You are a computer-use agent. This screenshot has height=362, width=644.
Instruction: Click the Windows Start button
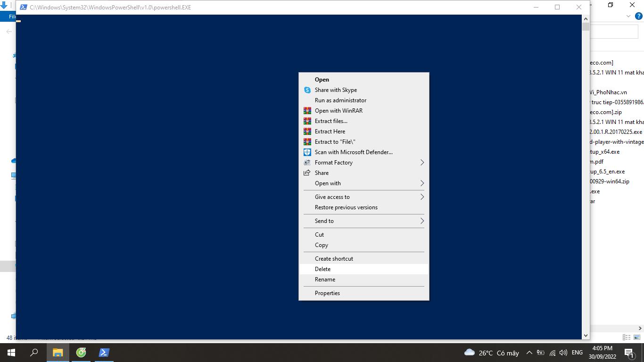11,353
